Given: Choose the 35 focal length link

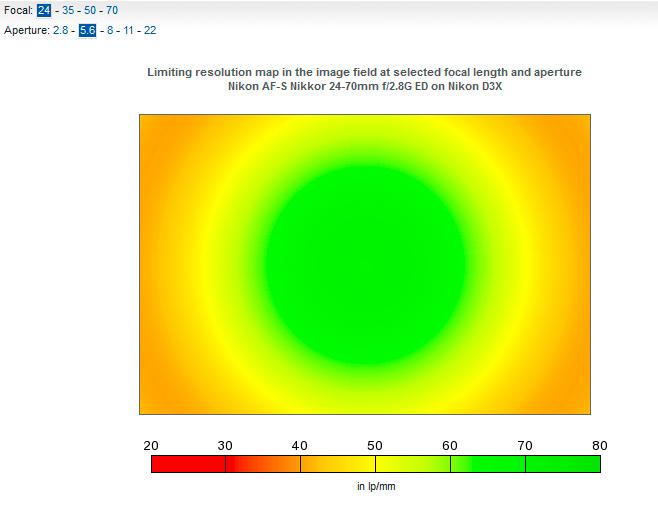Looking at the screenshot, I should pyautogui.click(x=68, y=10).
